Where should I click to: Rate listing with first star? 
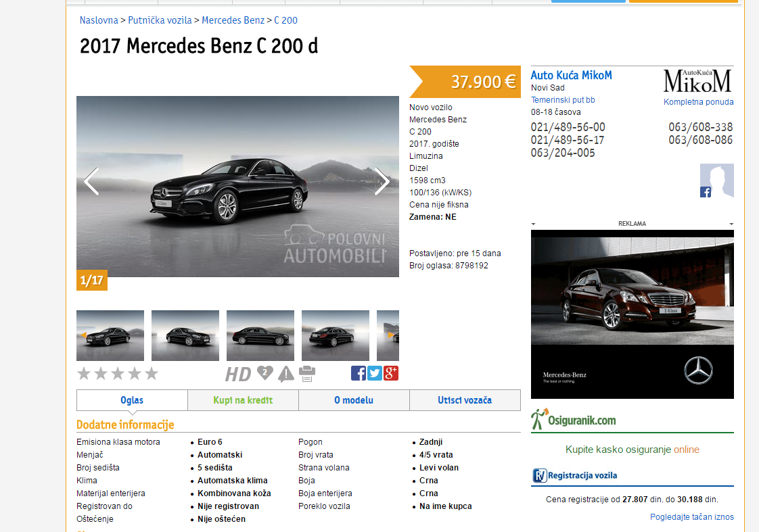coord(84,373)
